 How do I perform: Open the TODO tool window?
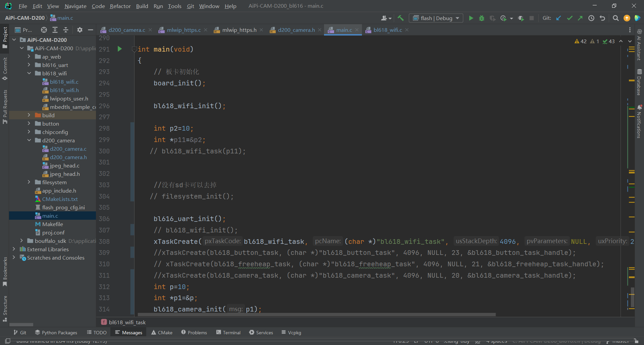(x=97, y=333)
